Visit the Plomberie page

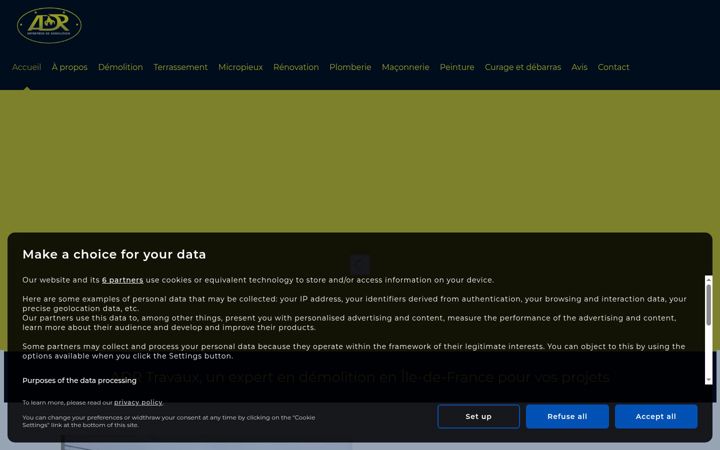pyautogui.click(x=350, y=67)
